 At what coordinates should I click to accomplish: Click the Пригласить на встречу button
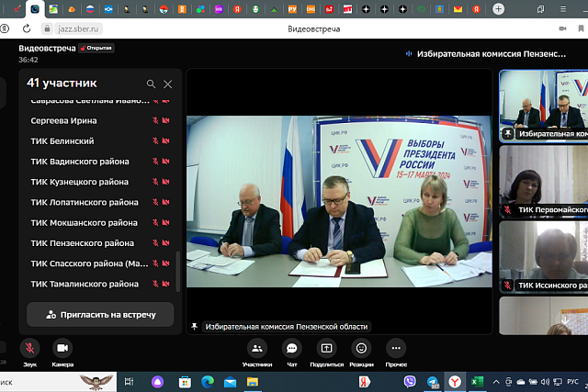100,315
